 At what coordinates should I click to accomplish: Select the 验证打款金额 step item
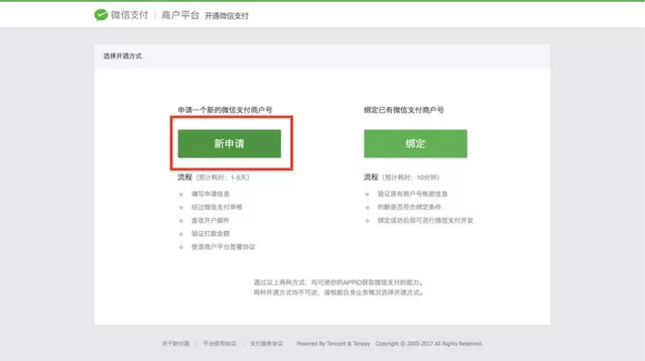tap(210, 234)
